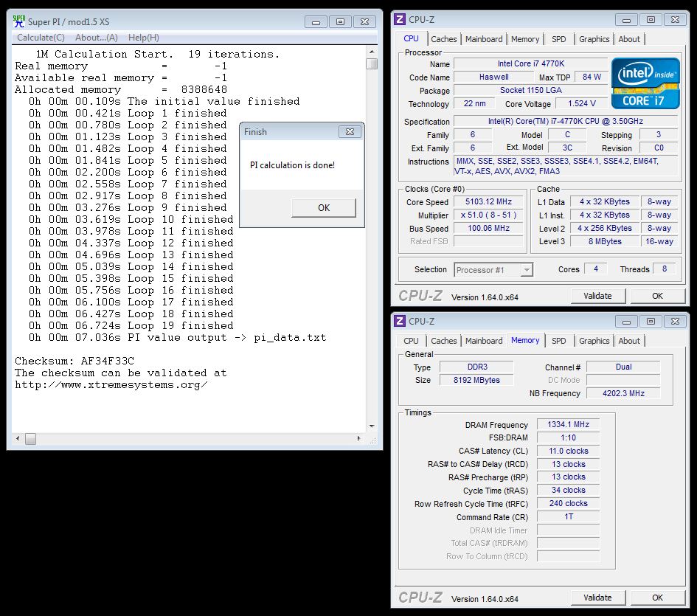Click the 'Intel Core i7 4770K' name field
Viewport: 697px width, 616px height.
[531, 63]
